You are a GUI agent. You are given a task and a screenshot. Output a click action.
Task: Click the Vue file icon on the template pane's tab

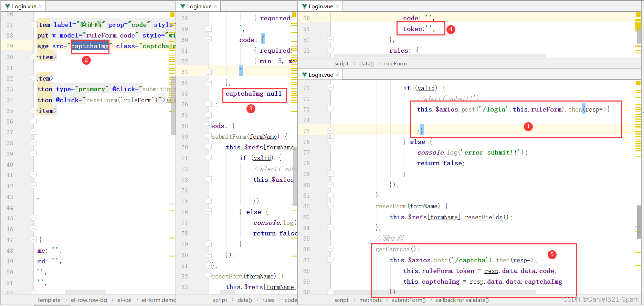tap(8, 7)
